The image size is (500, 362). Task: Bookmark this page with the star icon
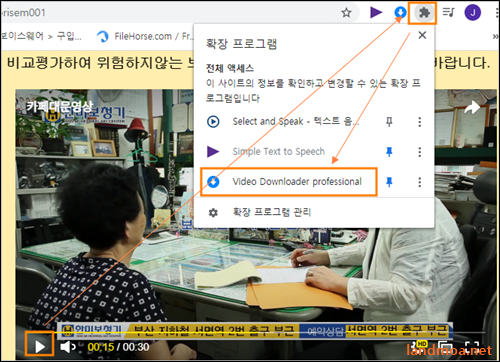pos(346,13)
